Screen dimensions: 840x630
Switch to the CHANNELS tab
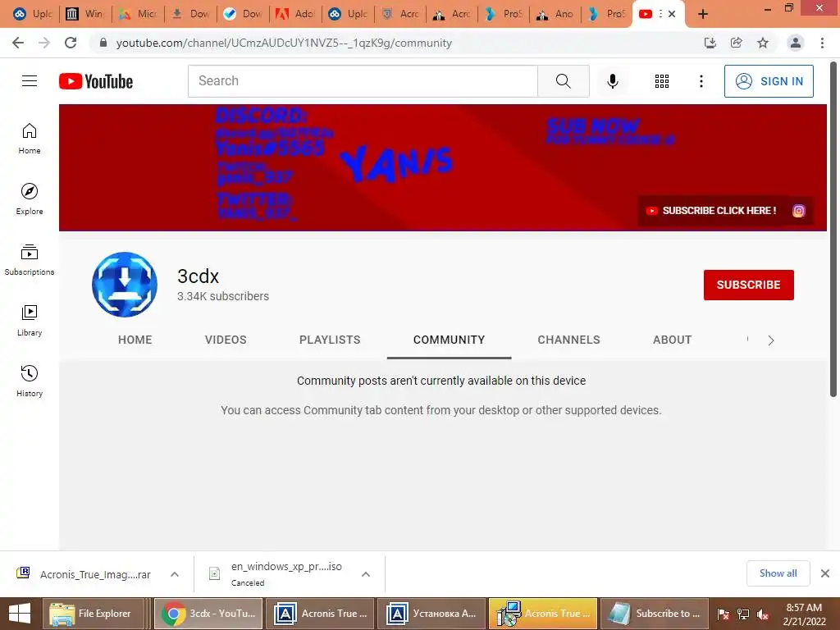(x=569, y=340)
